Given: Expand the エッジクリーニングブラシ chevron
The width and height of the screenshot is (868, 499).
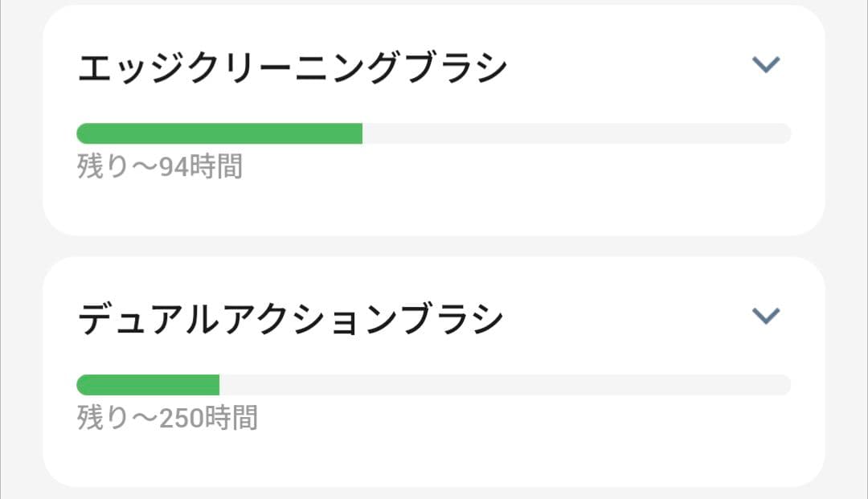Looking at the screenshot, I should (x=765, y=66).
